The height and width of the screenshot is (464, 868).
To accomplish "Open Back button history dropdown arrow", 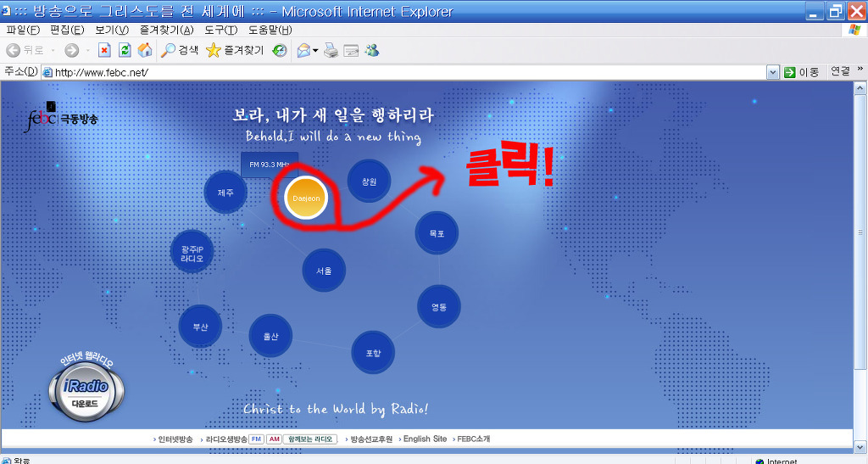I will pos(53,51).
